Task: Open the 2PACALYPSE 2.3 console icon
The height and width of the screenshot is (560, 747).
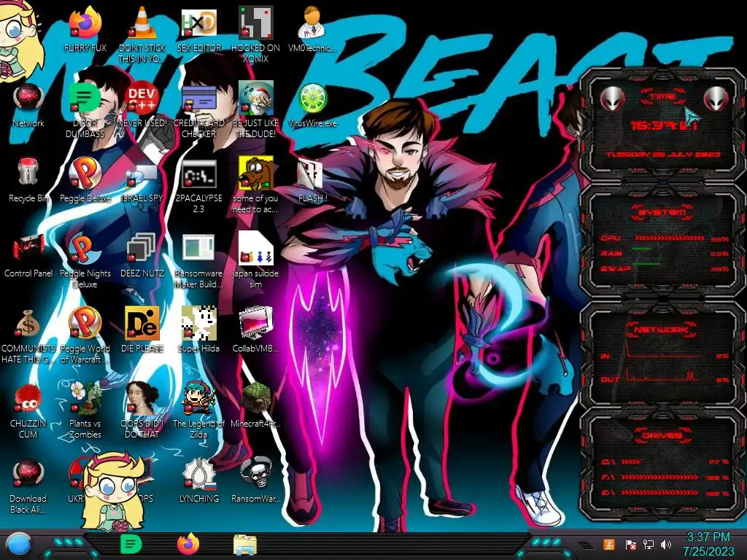Action: coord(198,174)
